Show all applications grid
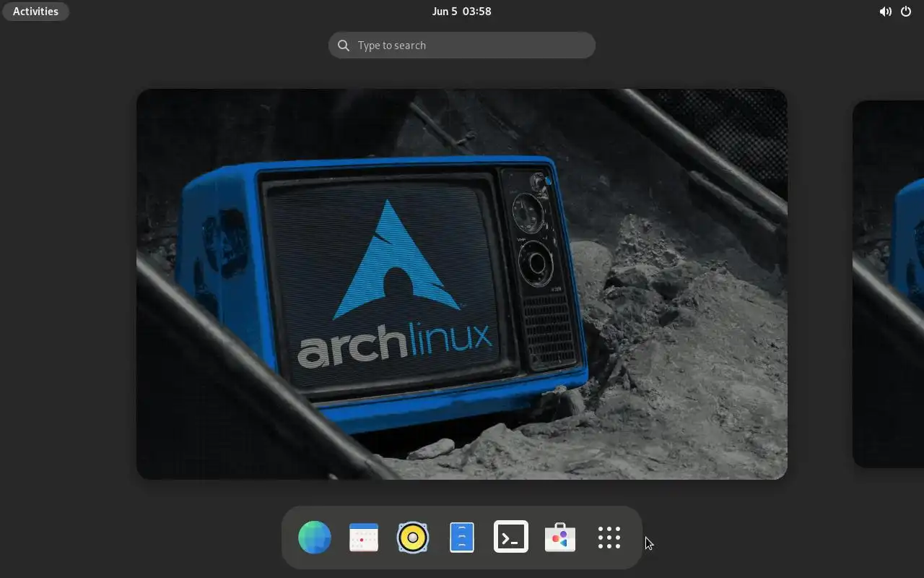 point(609,538)
